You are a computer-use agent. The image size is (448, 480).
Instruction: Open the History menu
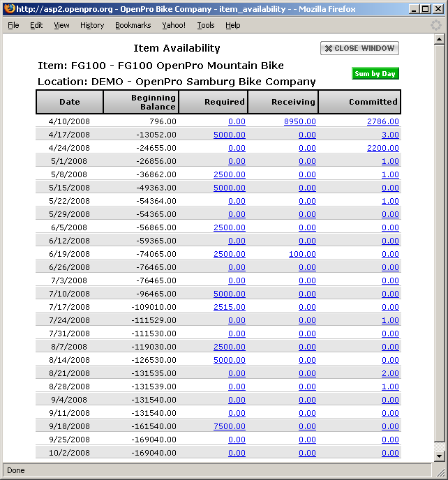[91, 25]
